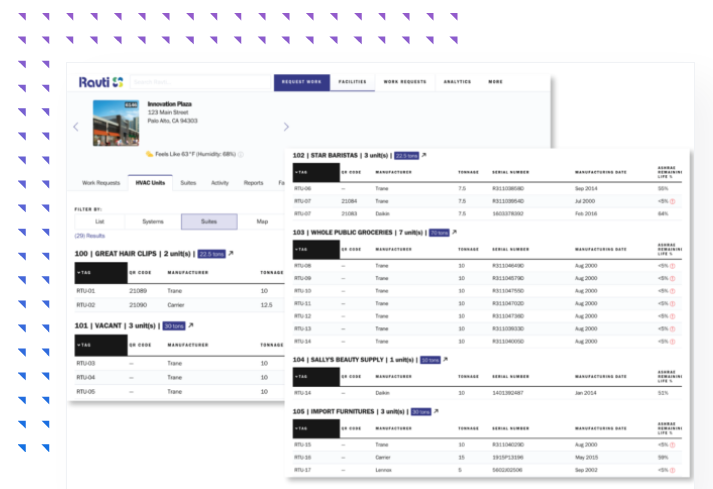Sort by Tag in Star Baristas table
This screenshot has height=489, width=713.
(x=316, y=172)
